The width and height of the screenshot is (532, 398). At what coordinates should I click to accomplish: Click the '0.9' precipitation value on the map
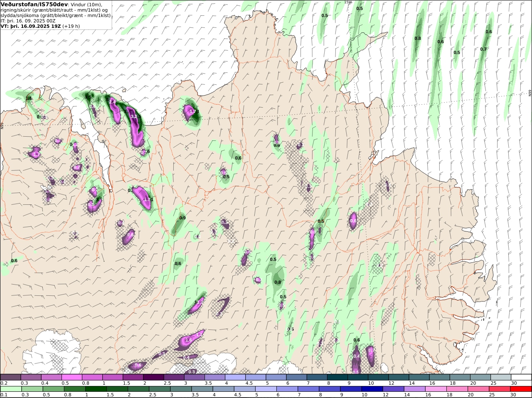[182, 218]
